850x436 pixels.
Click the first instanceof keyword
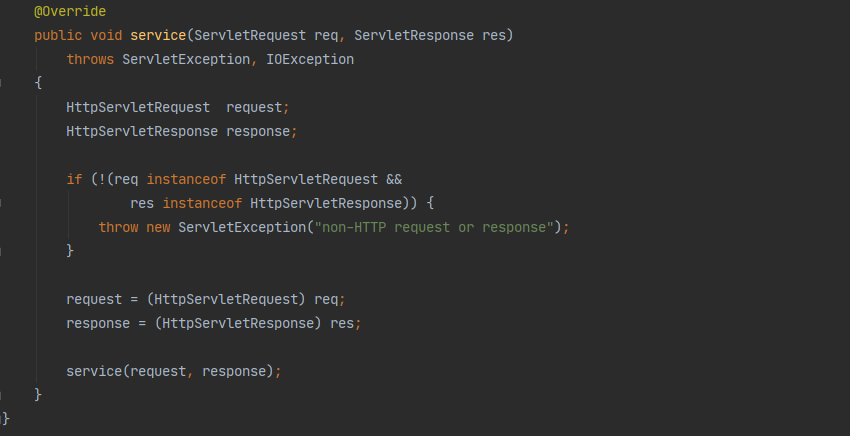point(186,179)
